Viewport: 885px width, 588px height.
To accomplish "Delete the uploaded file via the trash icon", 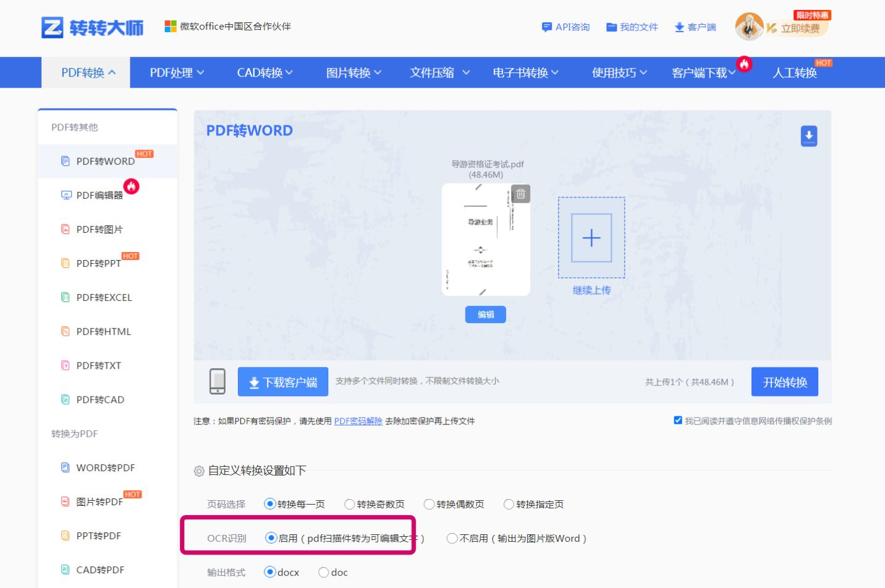I will tap(521, 193).
